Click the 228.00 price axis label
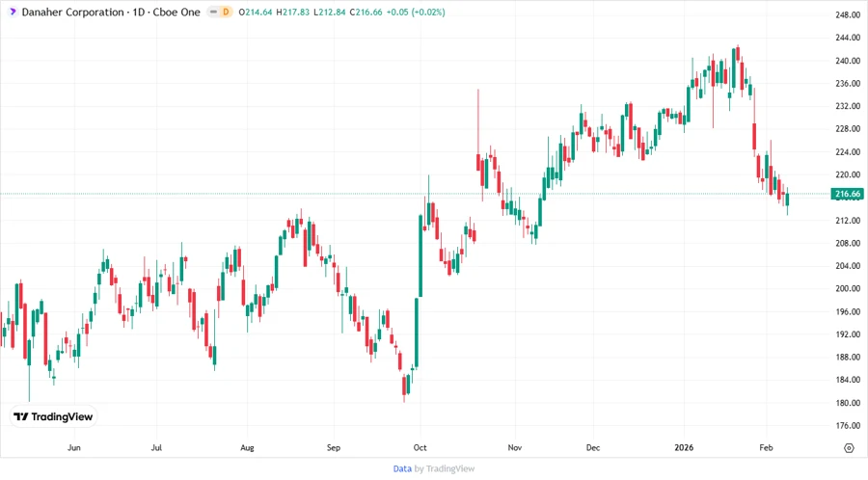This screenshot has width=868, height=480. (x=848, y=129)
